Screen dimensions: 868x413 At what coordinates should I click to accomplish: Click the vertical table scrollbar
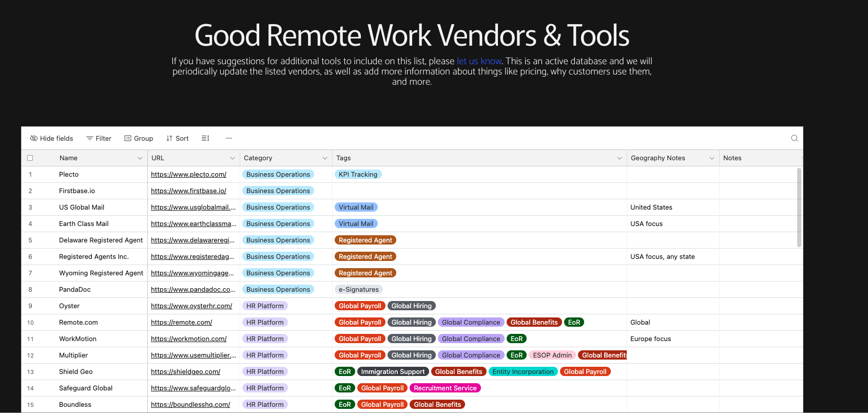tap(799, 208)
